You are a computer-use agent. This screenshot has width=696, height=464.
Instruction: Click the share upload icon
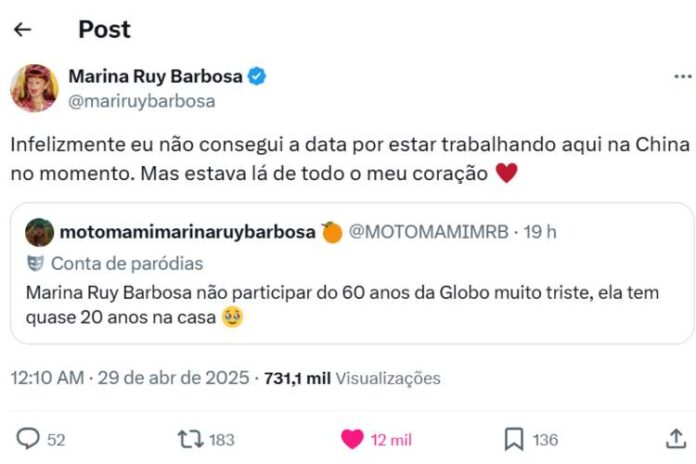(x=675, y=438)
